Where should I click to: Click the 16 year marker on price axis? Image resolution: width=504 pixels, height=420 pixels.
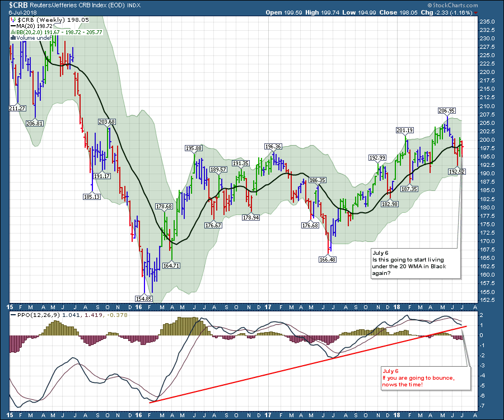[x=138, y=307]
